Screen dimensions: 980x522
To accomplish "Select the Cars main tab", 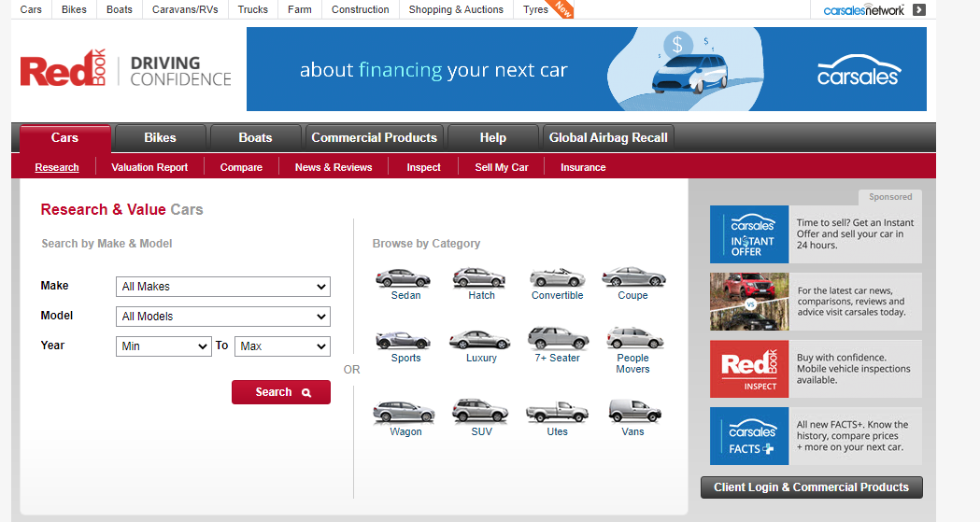I will [x=65, y=138].
